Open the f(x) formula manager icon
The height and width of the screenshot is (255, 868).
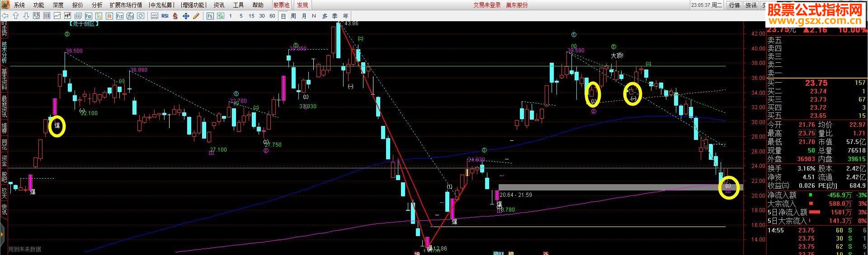[130, 16]
